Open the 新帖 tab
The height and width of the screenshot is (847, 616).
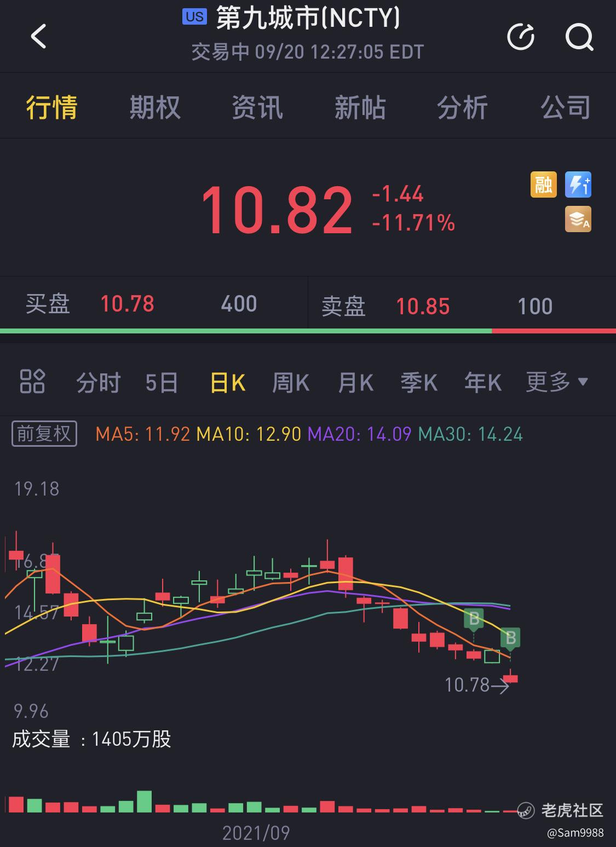[360, 107]
